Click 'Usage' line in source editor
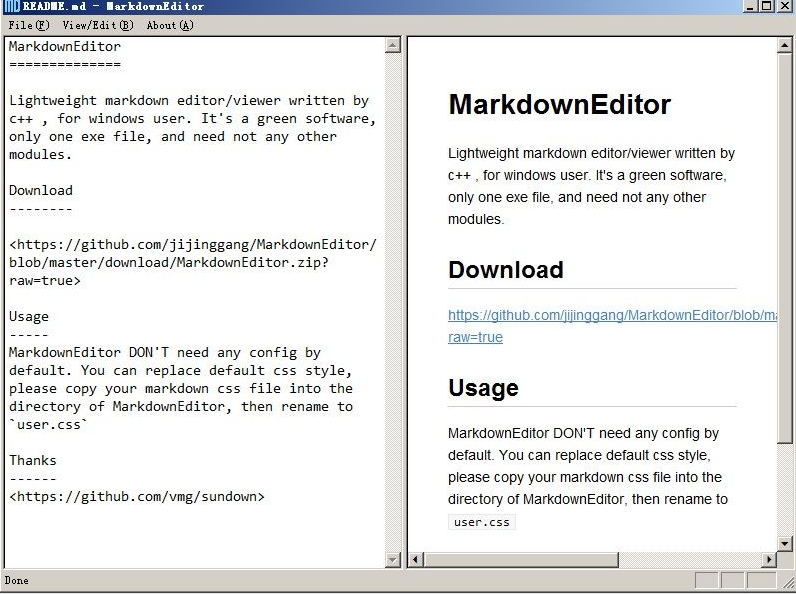The width and height of the screenshot is (796, 594). point(29,317)
